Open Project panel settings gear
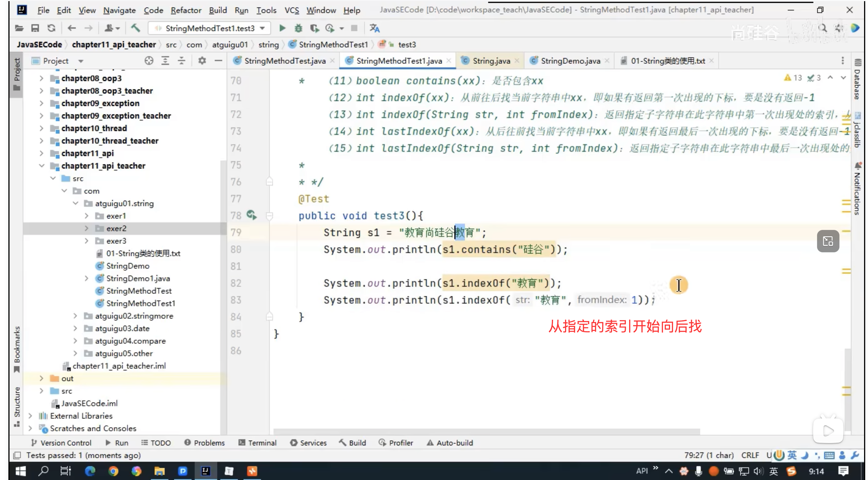Image resolution: width=868 pixels, height=480 pixels. (x=202, y=61)
